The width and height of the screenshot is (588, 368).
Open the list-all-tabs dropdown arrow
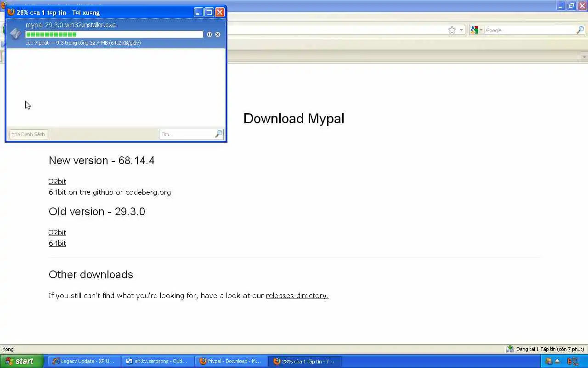[584, 57]
